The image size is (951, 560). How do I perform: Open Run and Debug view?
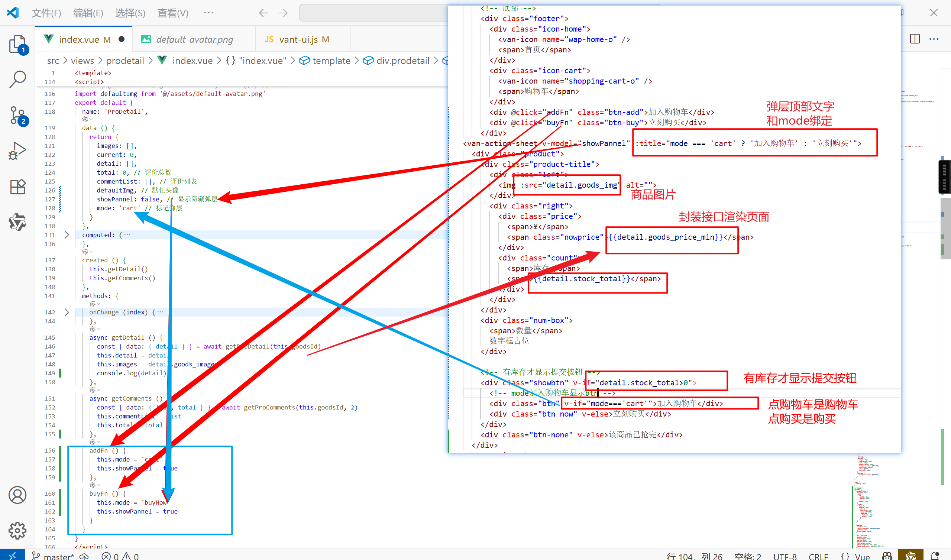[x=17, y=151]
